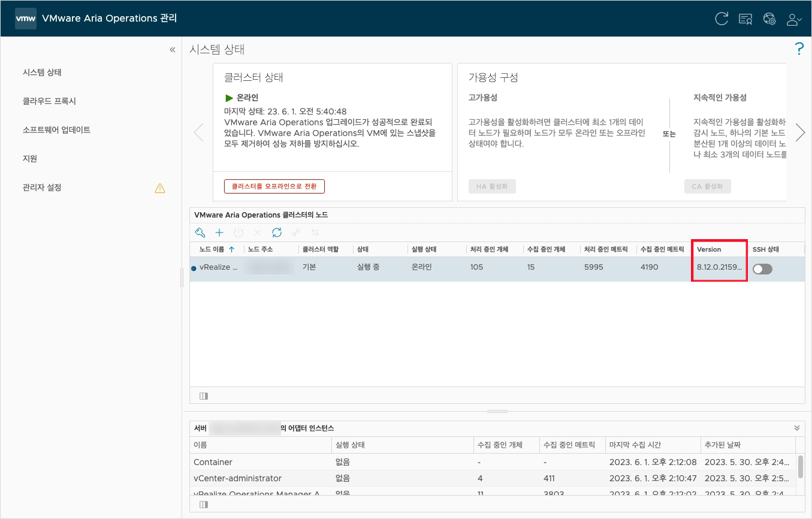The width and height of the screenshot is (812, 519).
Task: Sort by 노드 이름 column header
Action: [213, 249]
